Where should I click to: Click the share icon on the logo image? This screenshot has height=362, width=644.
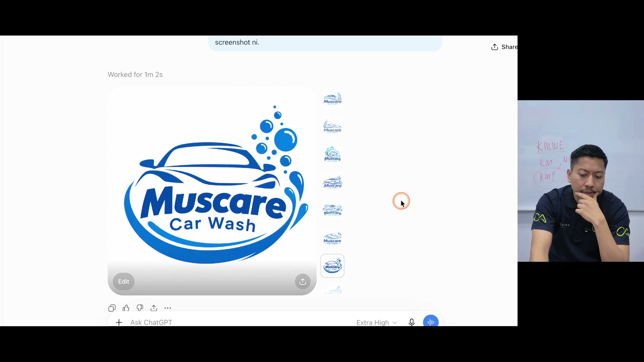[303, 282]
